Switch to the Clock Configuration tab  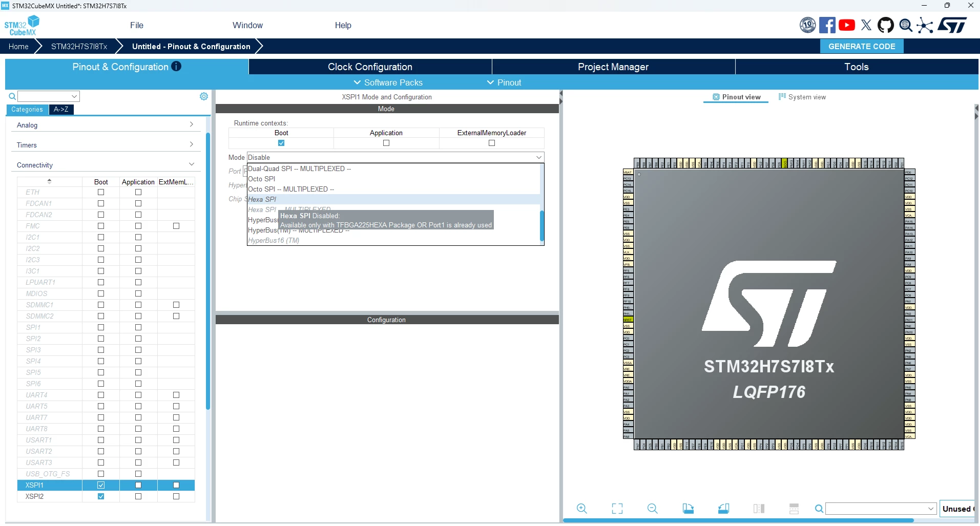pyautogui.click(x=370, y=67)
